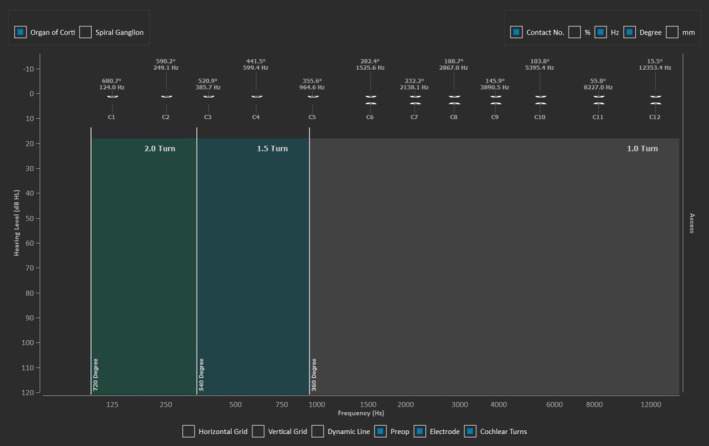
Task: Toggle the Preop checkbox
Action: (x=380, y=431)
